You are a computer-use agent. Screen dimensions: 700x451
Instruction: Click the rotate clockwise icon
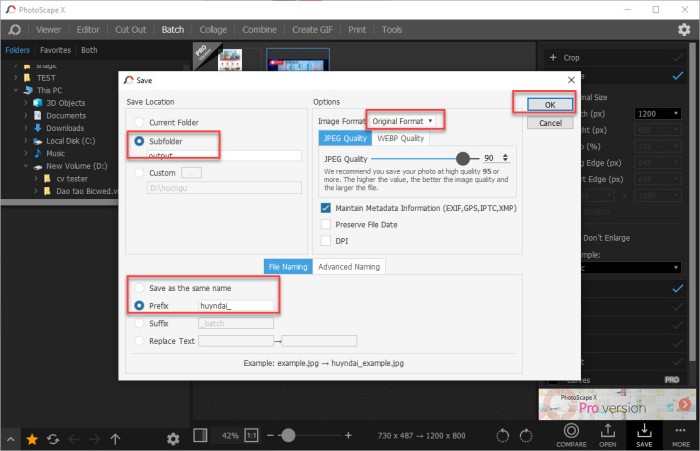coord(528,435)
